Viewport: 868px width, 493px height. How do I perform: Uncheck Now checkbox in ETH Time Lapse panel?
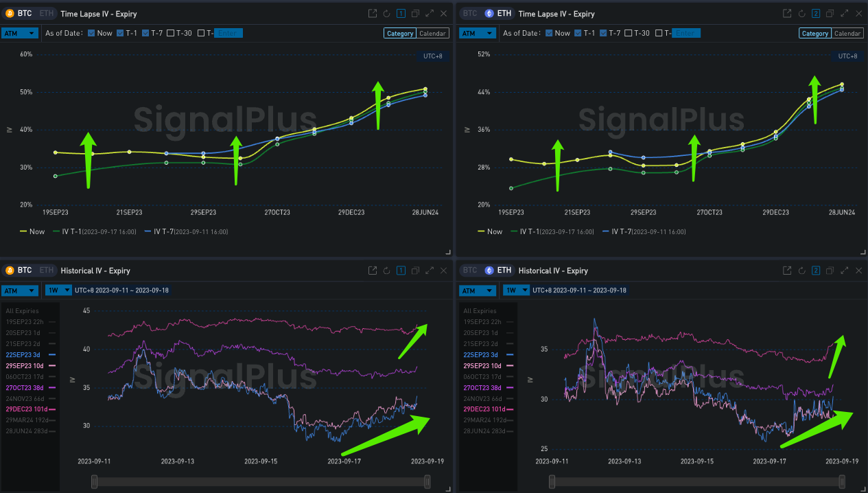click(549, 33)
